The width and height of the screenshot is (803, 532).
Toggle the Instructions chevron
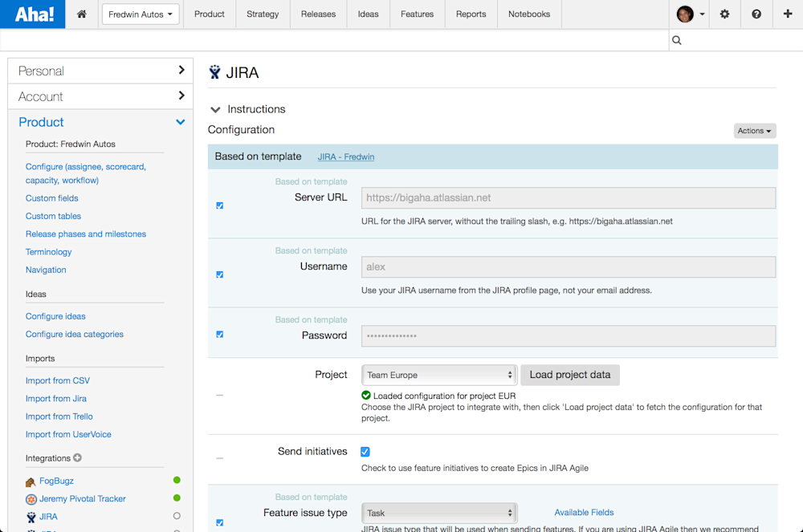pos(215,109)
